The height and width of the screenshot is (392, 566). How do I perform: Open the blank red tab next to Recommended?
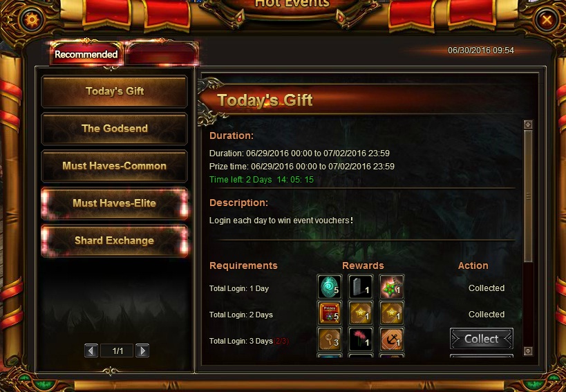coord(161,54)
